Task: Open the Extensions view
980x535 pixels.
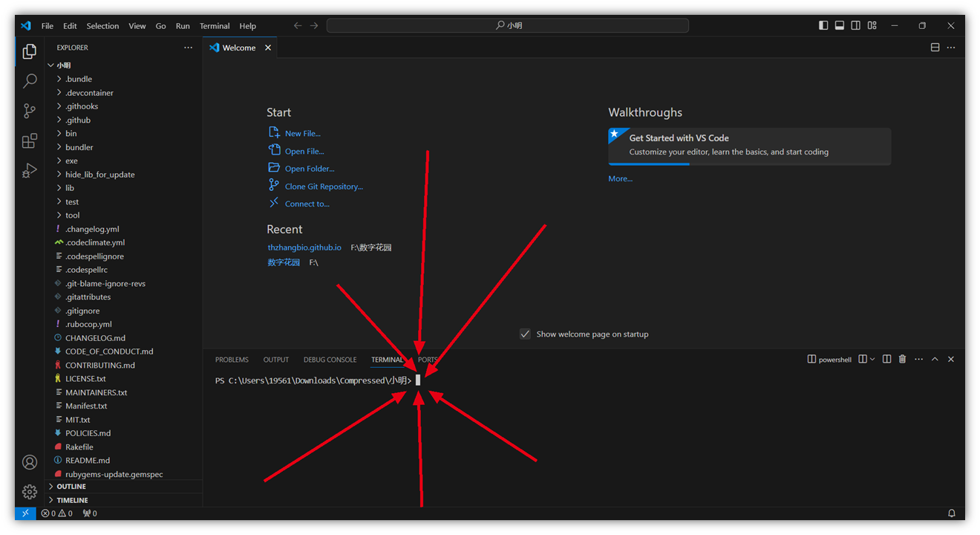Action: click(x=30, y=141)
